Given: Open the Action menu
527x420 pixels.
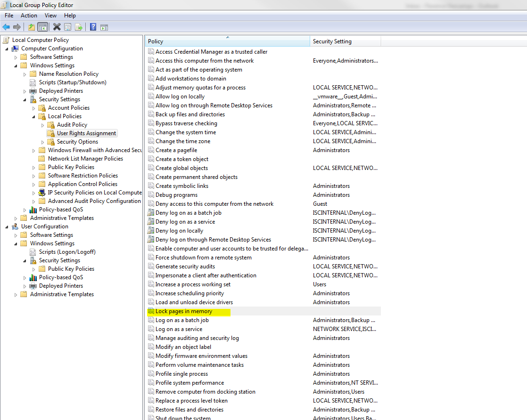Looking at the screenshot, I should click(x=29, y=16).
